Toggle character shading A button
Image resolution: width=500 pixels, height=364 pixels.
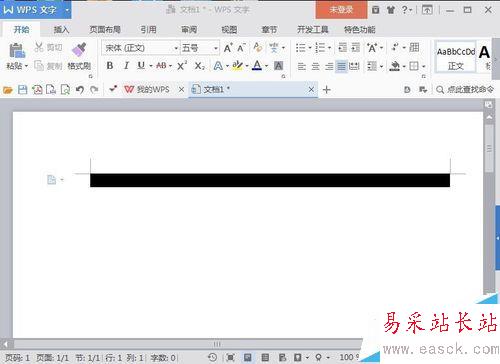279,66
